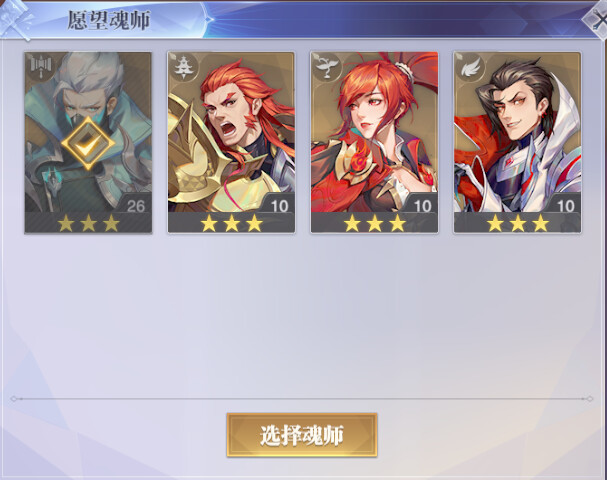Screen dimensions: 607x480
Task: Click the 愿望魂师 title text
Action: pyautogui.click(x=109, y=20)
